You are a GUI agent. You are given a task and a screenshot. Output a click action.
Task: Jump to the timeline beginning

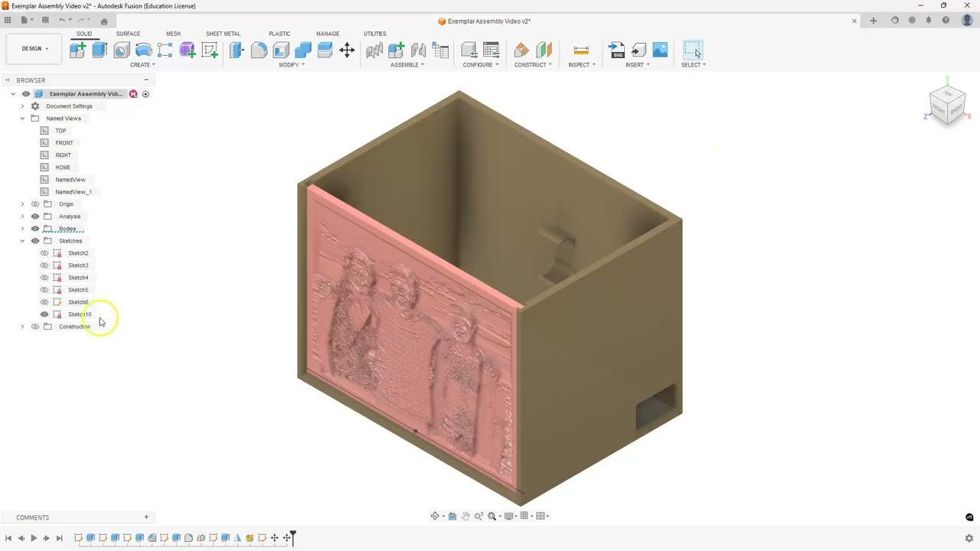(8, 539)
